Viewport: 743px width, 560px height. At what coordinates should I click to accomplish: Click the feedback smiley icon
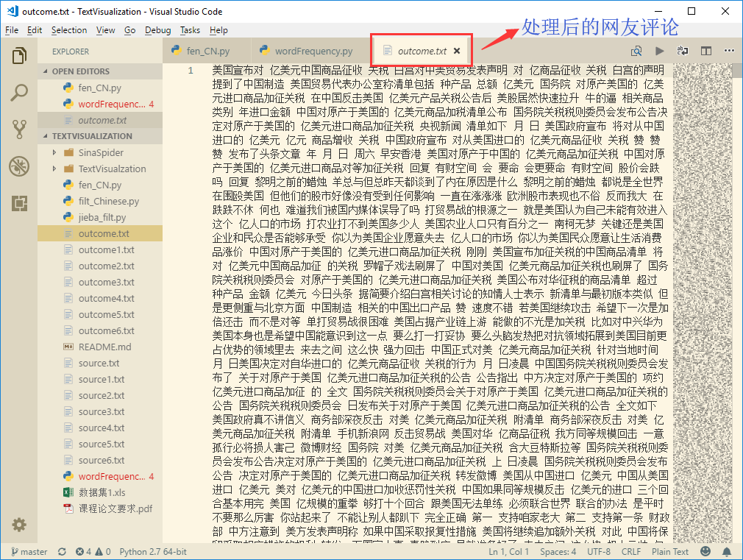point(705,551)
